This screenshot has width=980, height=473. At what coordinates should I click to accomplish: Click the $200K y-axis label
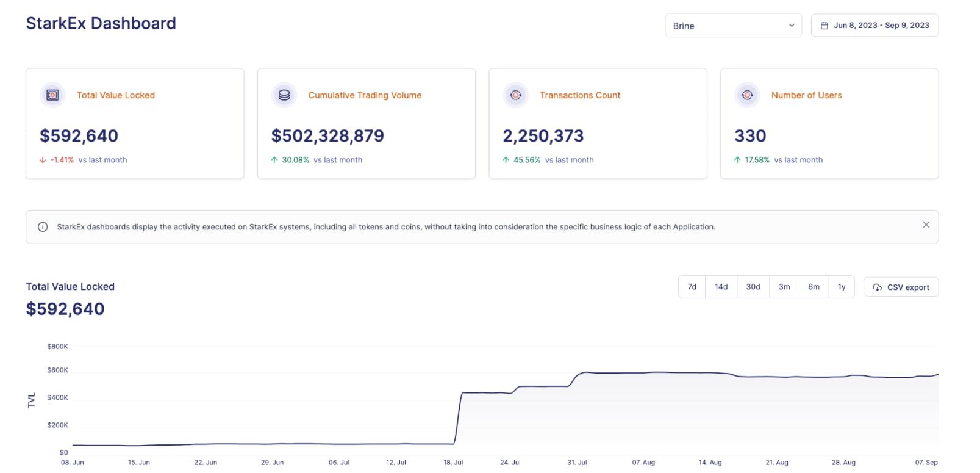(x=57, y=425)
